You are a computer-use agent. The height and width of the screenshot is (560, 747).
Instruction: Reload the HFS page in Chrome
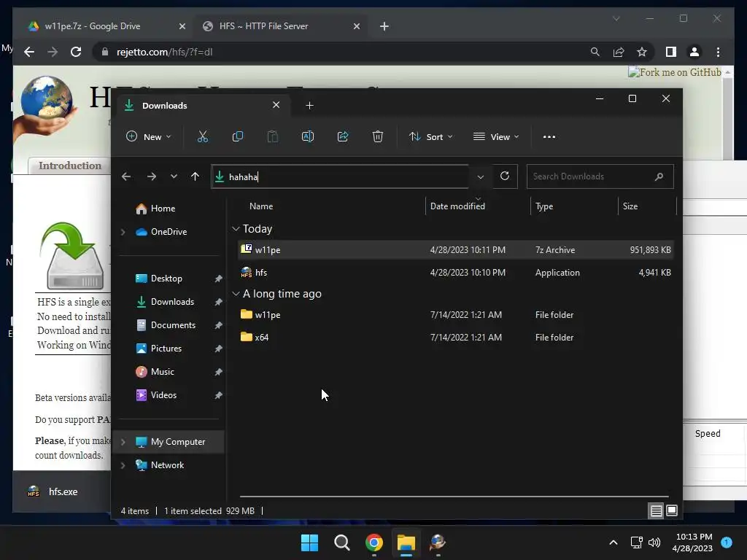(x=76, y=52)
